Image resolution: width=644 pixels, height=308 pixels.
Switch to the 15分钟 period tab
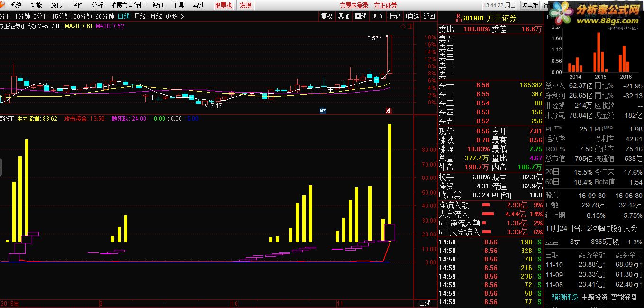tap(61, 16)
